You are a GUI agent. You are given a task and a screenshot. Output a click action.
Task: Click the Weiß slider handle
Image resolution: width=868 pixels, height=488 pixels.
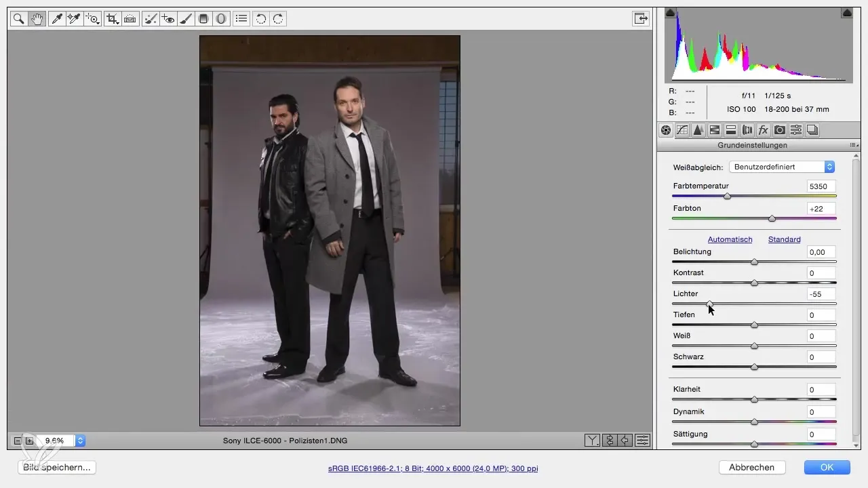(754, 346)
